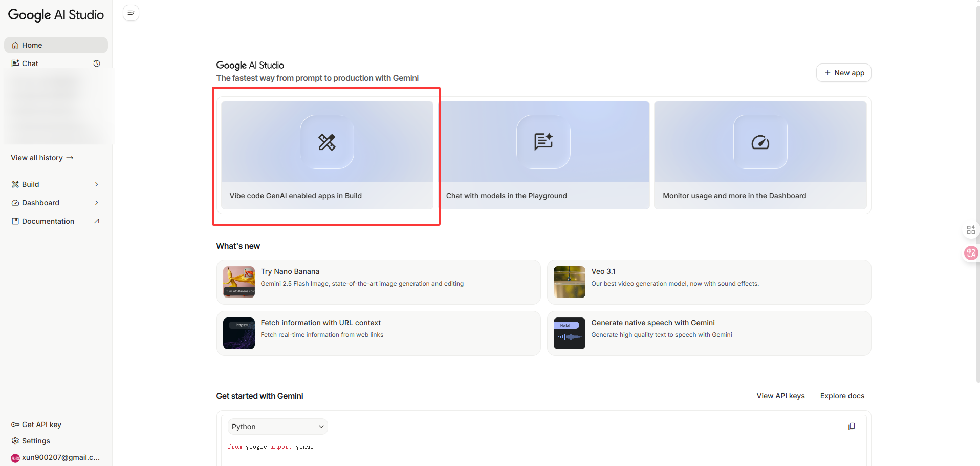980x466 pixels.
Task: Click the Playground chat sparkle icon
Action: click(543, 142)
